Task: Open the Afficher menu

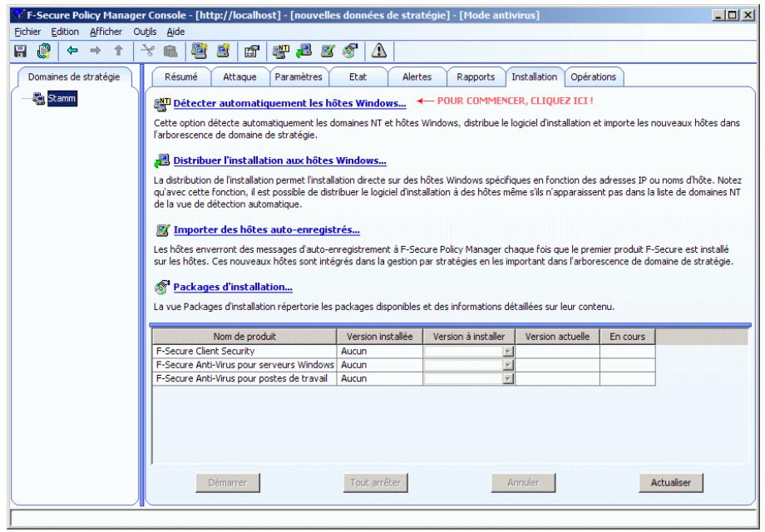Action: [x=106, y=32]
